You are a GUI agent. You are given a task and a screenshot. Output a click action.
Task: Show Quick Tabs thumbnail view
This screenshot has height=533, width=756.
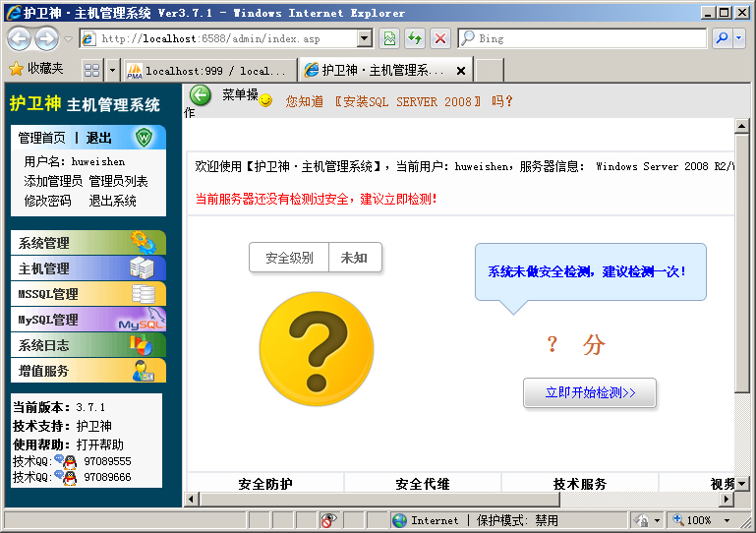coord(91,71)
